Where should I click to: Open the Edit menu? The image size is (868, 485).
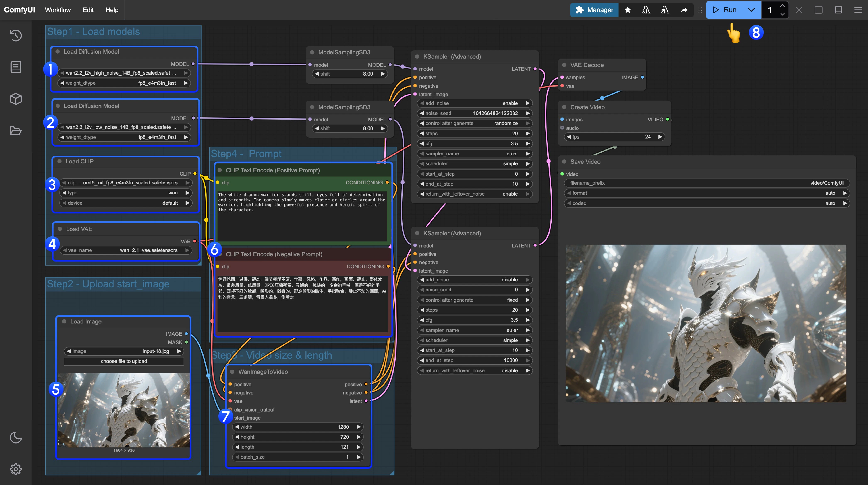click(88, 10)
